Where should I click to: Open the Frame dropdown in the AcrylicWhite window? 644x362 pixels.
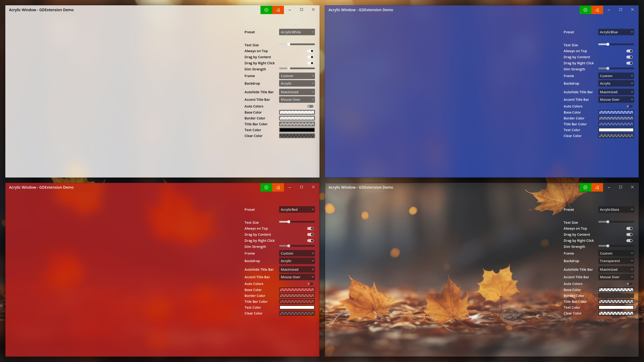tap(297, 76)
